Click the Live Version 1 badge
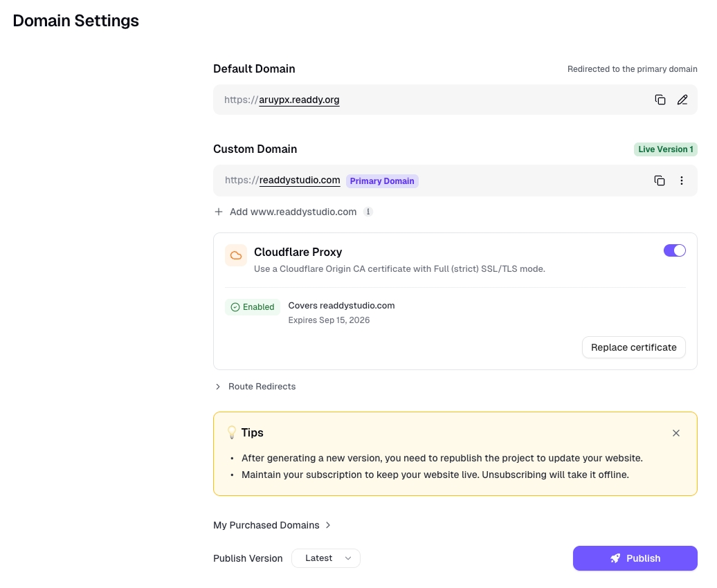Viewport: 717px width, 588px height. pyautogui.click(x=665, y=149)
